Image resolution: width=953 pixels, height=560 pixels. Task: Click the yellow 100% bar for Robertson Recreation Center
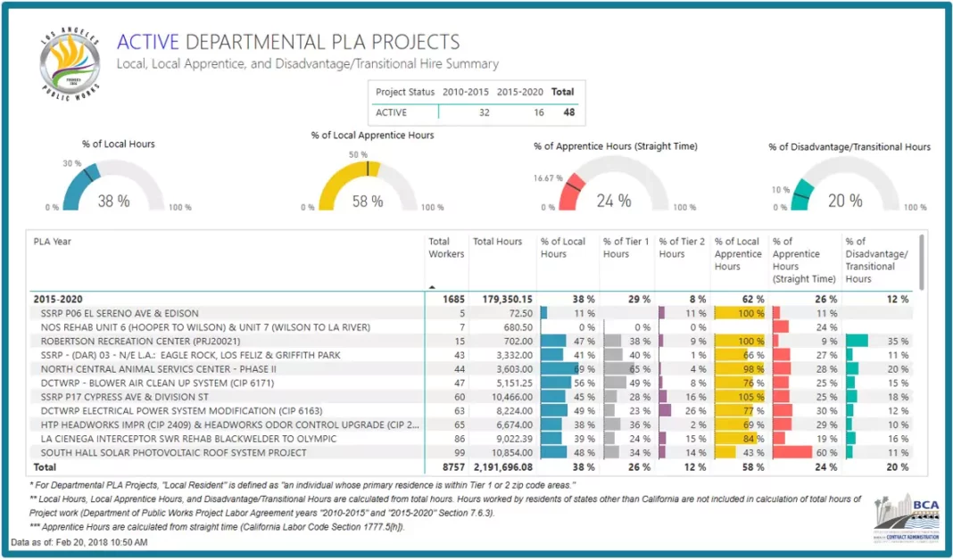[740, 342]
